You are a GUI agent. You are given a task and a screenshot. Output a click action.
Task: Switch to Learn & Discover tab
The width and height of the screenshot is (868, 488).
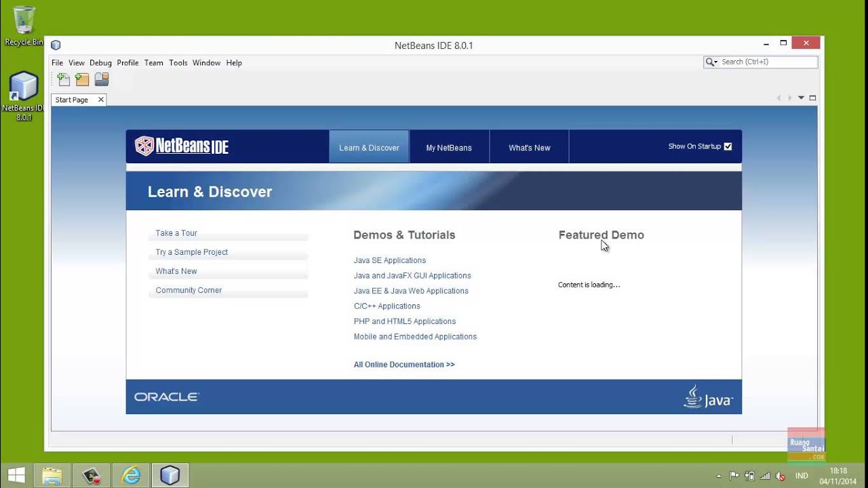369,147
